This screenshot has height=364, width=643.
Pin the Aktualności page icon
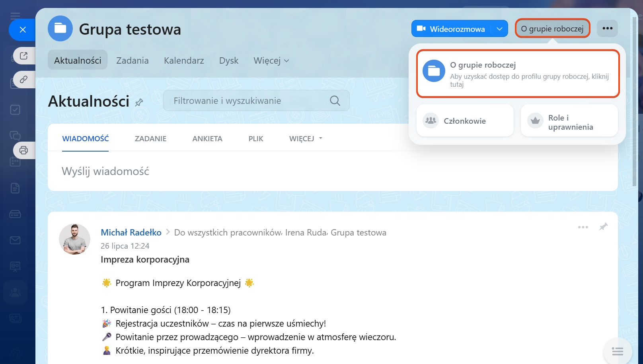point(139,103)
